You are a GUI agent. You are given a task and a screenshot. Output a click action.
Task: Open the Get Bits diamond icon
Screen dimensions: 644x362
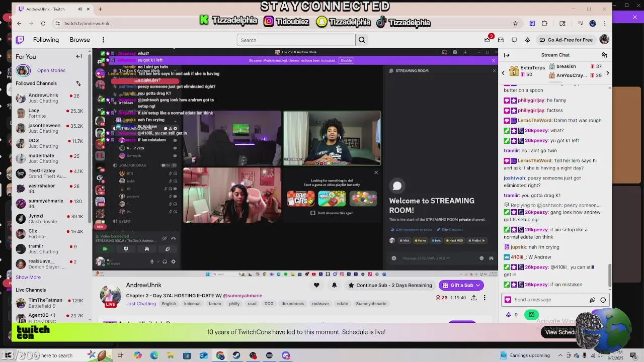(x=527, y=40)
